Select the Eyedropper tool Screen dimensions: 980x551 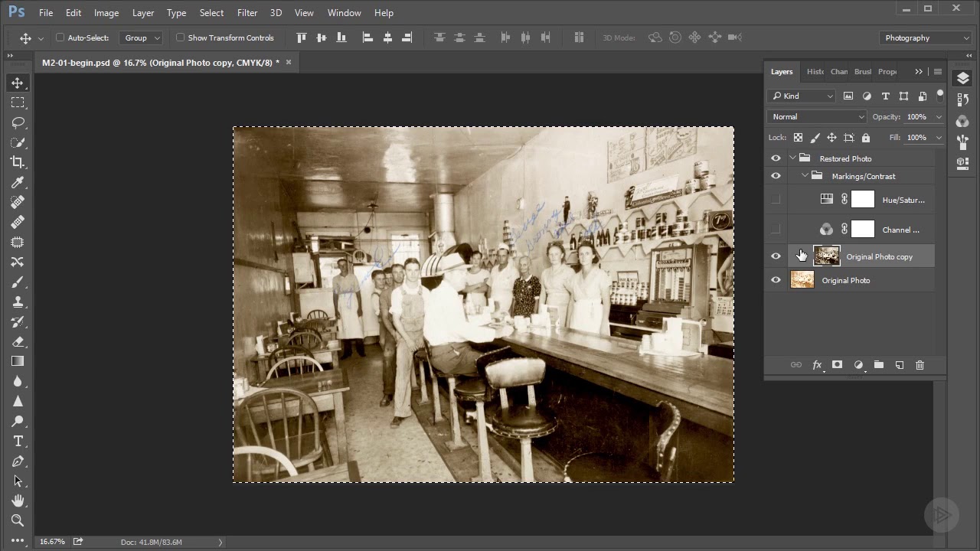coord(18,182)
